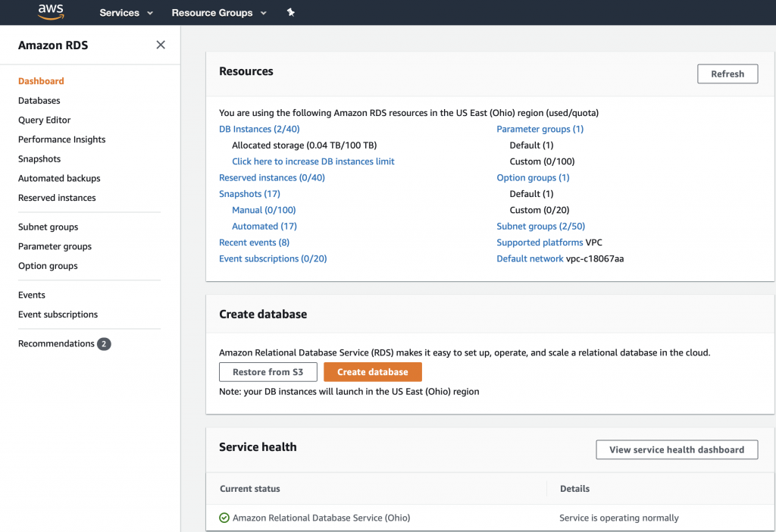
Task: Open Event subscriptions in the sidebar
Action: 58,315
